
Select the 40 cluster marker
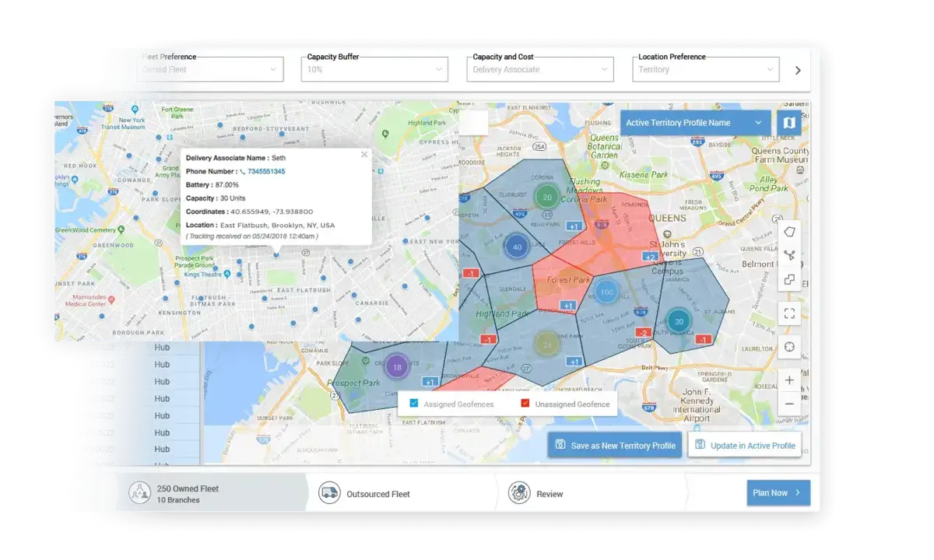click(x=516, y=247)
